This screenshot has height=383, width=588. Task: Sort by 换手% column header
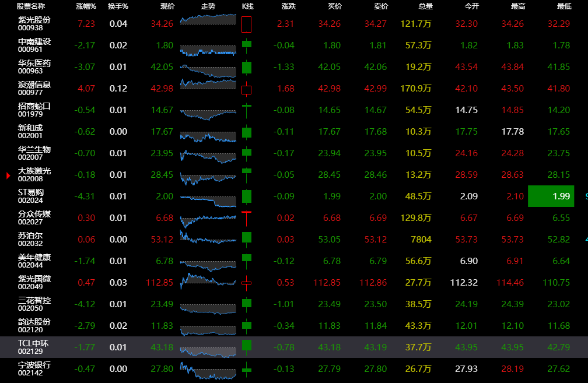[118, 6]
